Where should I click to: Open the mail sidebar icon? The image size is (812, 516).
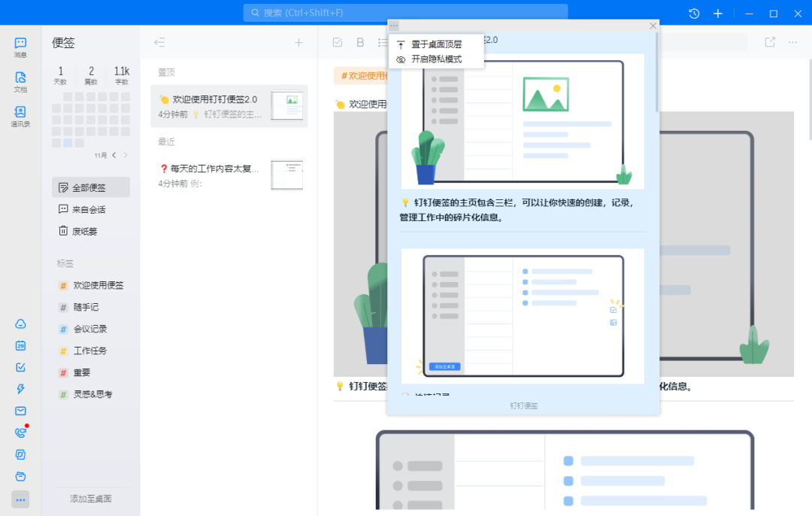(x=20, y=411)
